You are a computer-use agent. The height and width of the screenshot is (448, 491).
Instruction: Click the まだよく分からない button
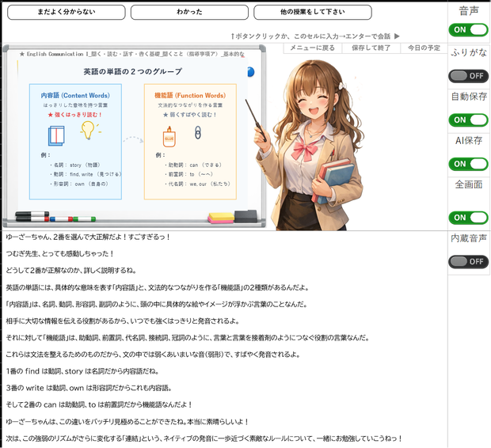(67, 12)
